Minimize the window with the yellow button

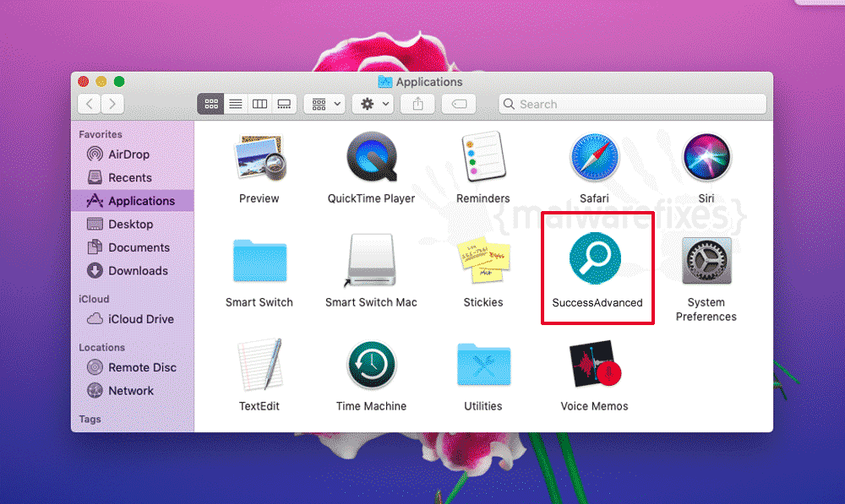pos(101,81)
